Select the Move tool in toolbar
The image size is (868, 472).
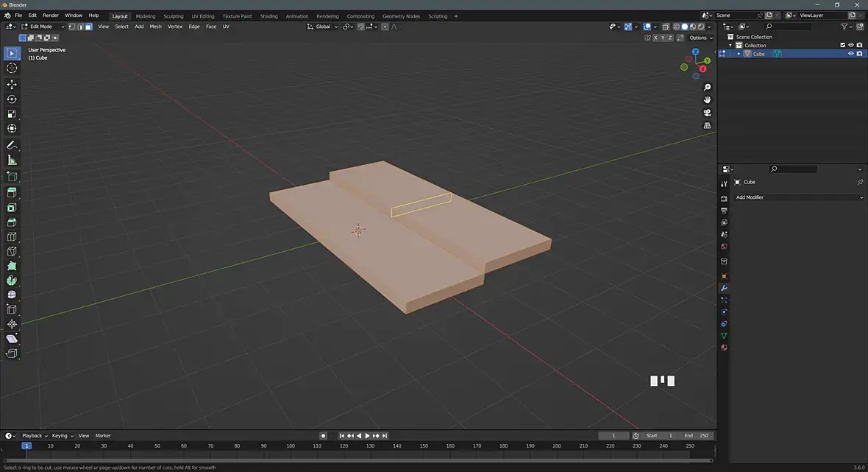tap(12, 84)
